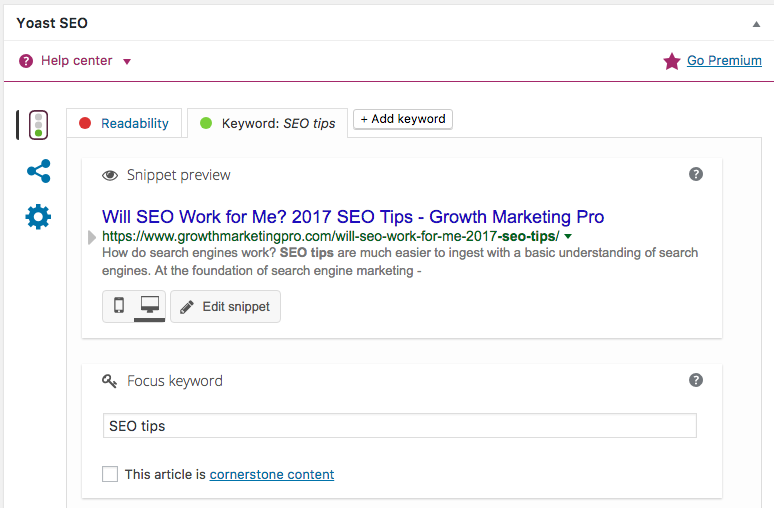Click the Go Premium star icon
Viewport: 774px width, 508px height.
coord(672,61)
